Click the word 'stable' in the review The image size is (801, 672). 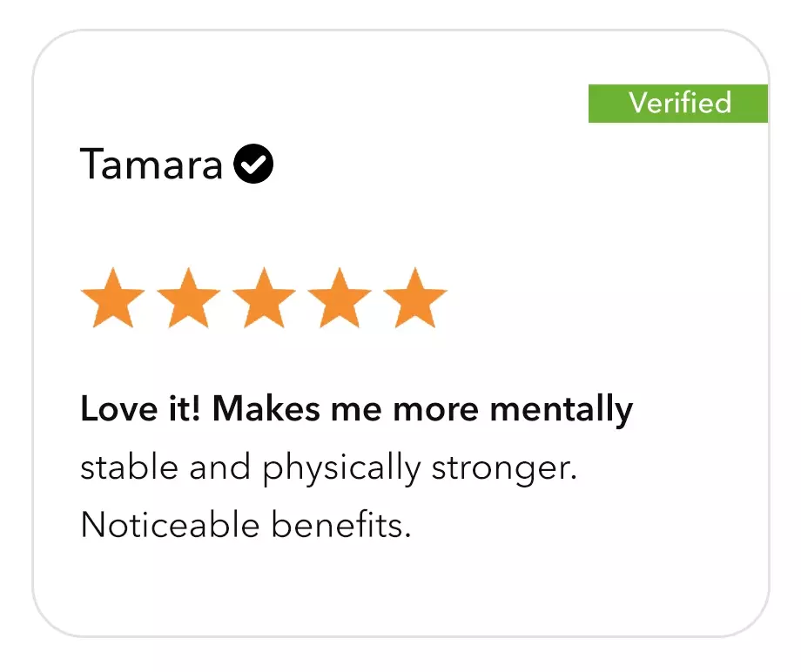pyautogui.click(x=130, y=467)
